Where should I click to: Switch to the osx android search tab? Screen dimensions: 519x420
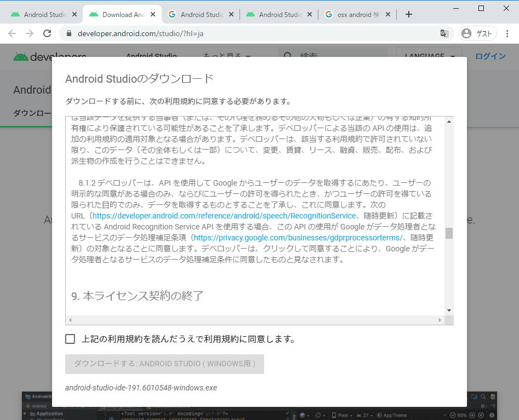coord(354,15)
